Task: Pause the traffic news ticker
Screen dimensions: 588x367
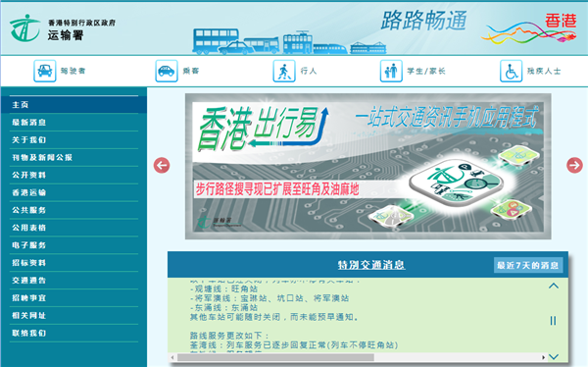Action: click(x=553, y=321)
